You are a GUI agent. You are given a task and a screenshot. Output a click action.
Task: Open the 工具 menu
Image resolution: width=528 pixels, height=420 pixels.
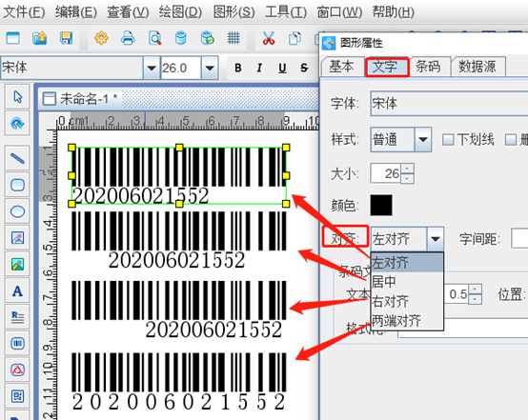286,12
